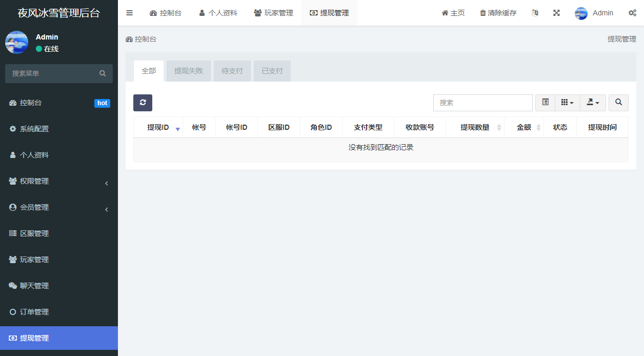Click the 收款账号 column header
This screenshot has width=644, height=356.
pyautogui.click(x=420, y=127)
